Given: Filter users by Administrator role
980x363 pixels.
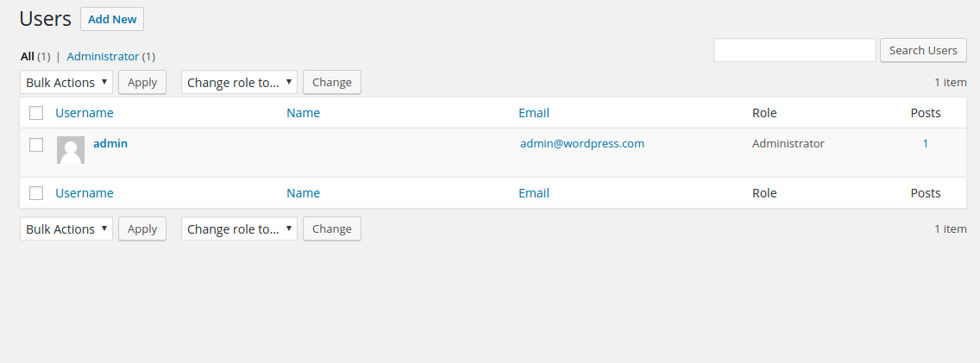Looking at the screenshot, I should tap(103, 57).
